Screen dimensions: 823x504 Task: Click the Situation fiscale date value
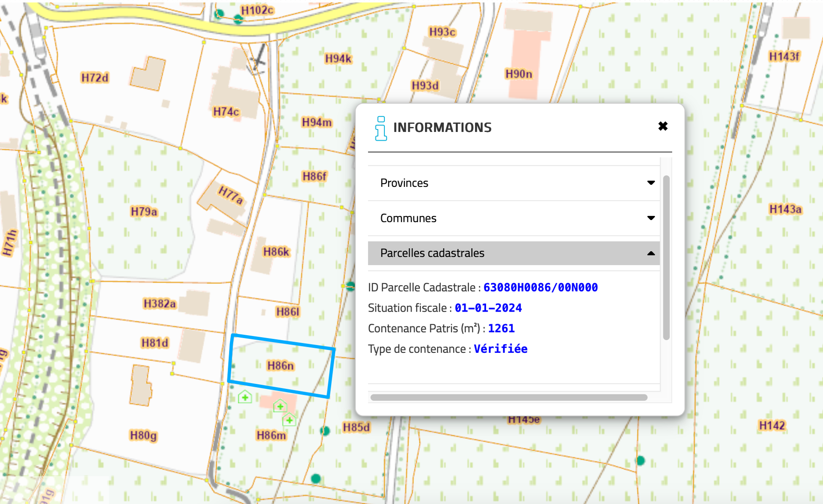(488, 308)
